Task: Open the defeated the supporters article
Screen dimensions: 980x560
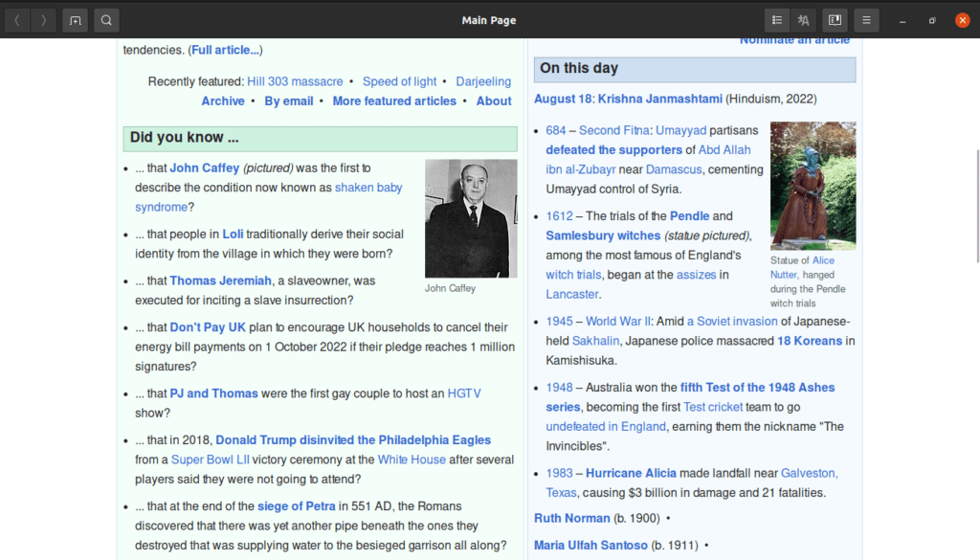Action: pyautogui.click(x=613, y=150)
